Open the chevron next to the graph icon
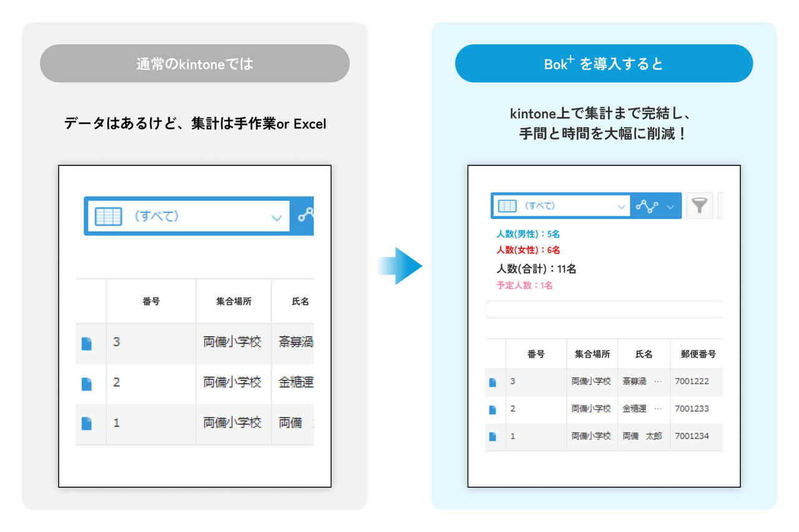The width and height of the screenshot is (799, 532). pos(670,206)
